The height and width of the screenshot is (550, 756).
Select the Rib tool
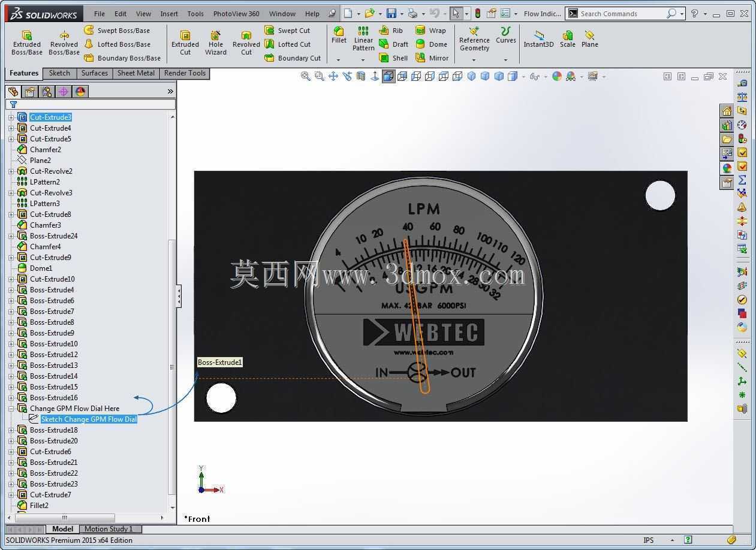click(391, 30)
